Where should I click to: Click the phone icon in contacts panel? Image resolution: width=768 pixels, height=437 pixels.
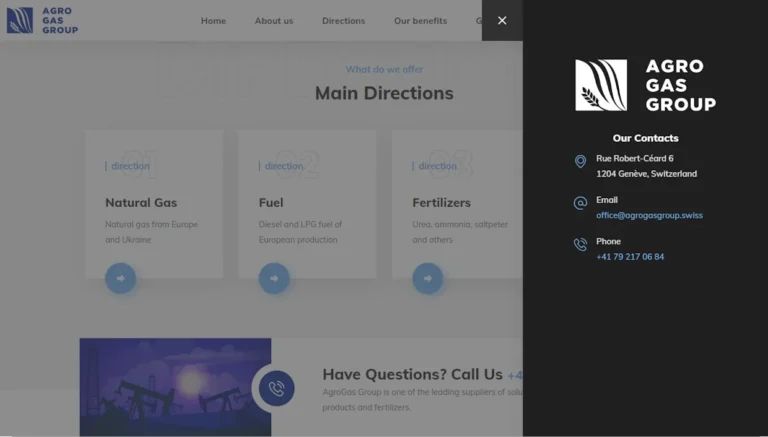pyautogui.click(x=580, y=244)
